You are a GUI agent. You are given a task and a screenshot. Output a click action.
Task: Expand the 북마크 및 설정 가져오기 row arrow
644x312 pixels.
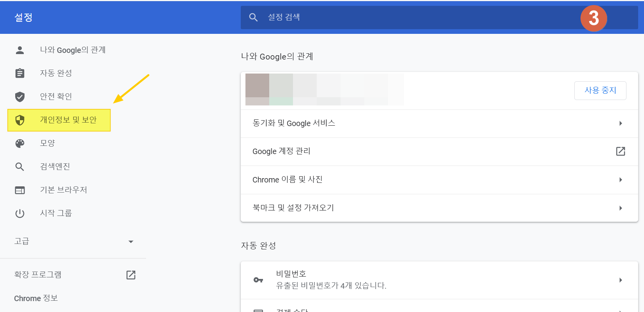click(621, 208)
